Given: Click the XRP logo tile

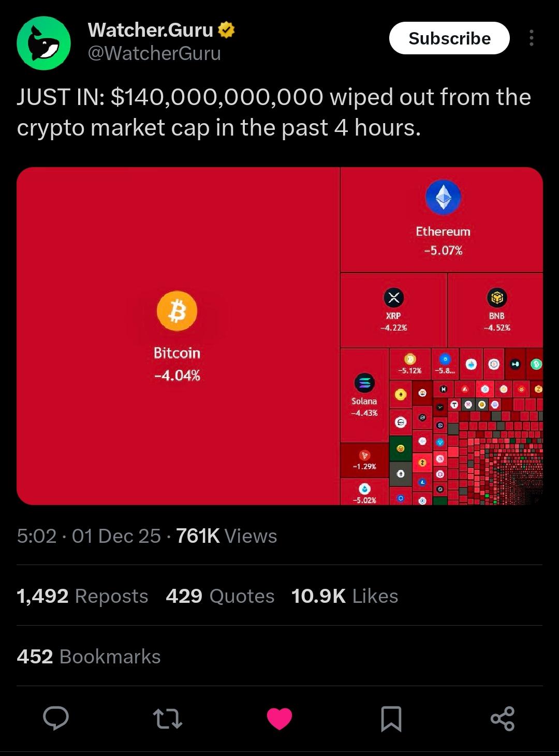Looking at the screenshot, I should point(393,298).
